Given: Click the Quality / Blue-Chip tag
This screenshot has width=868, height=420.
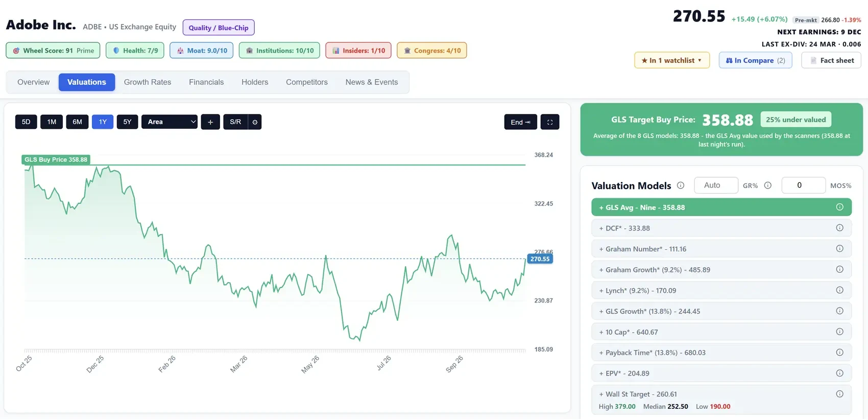Looking at the screenshot, I should (x=219, y=28).
